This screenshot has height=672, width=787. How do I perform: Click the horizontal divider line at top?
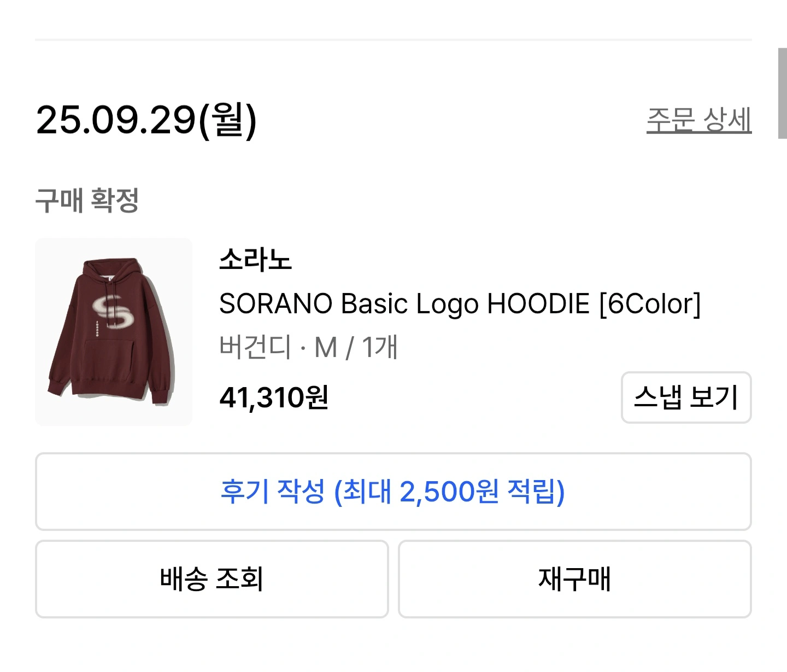point(393,39)
